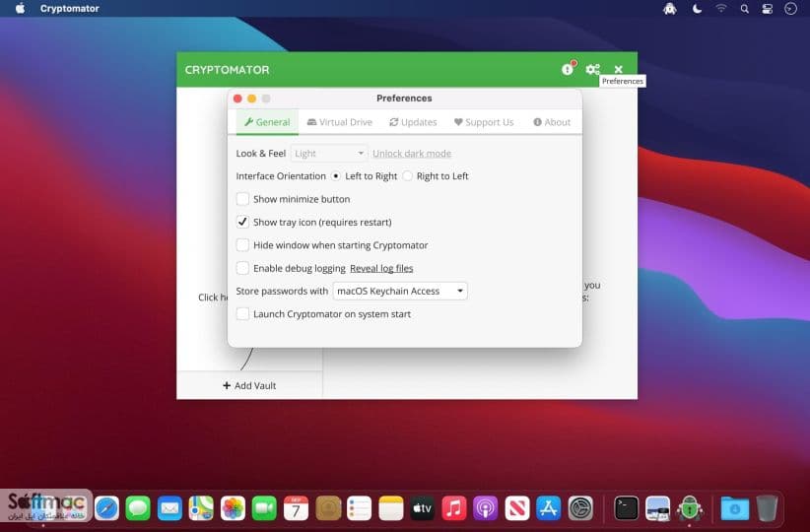This screenshot has width=810, height=532.
Task: Open the Virtual Drive tab
Action: pos(340,122)
